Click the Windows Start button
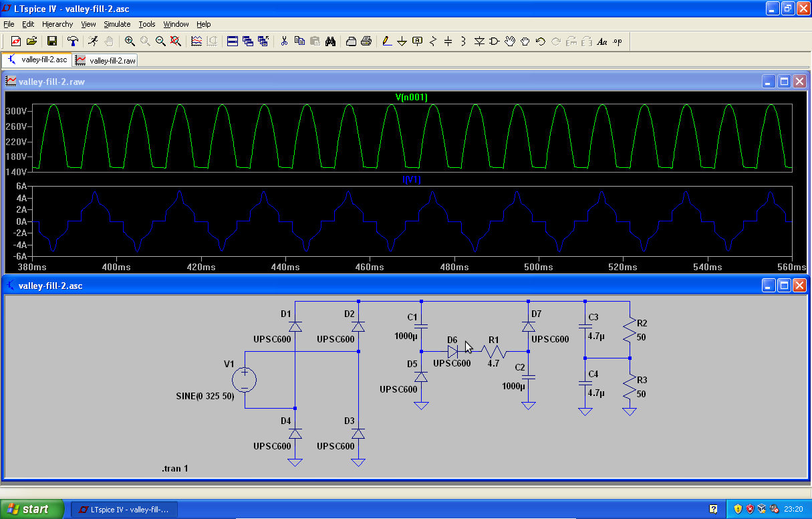This screenshot has width=812, height=519. tap(31, 510)
